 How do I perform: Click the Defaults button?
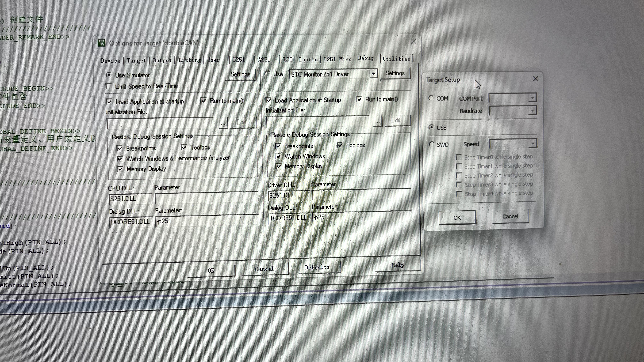tap(317, 268)
